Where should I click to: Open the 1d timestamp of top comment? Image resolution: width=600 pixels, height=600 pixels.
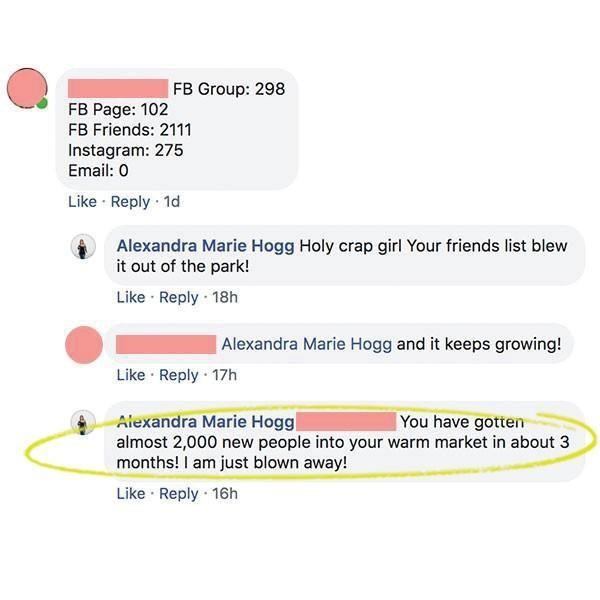[x=172, y=201]
